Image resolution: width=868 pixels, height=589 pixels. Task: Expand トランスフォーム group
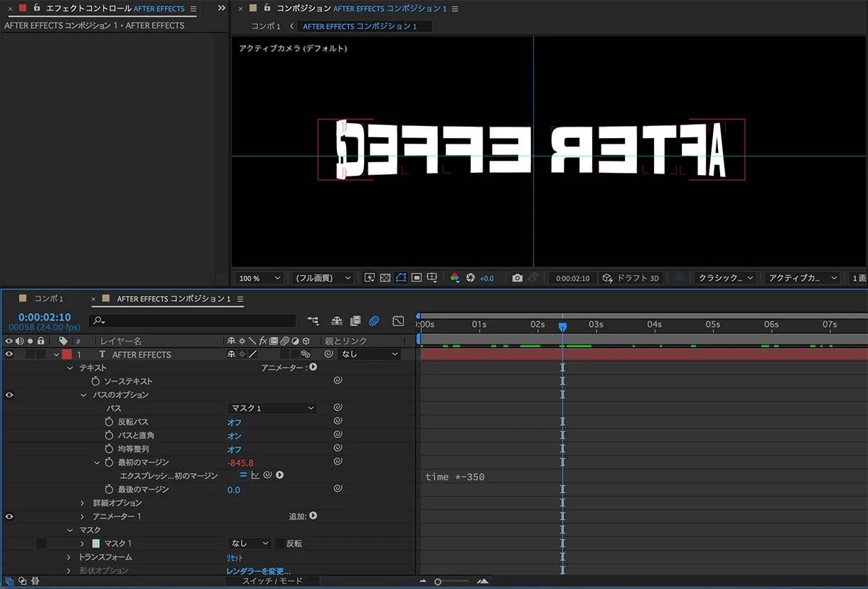click(70, 557)
